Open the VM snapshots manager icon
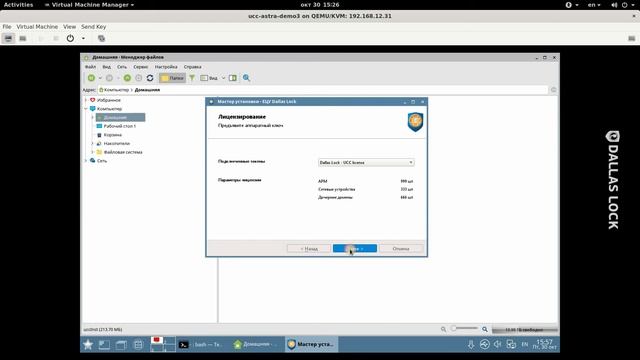The width and height of the screenshot is (640, 360). pos(102,38)
